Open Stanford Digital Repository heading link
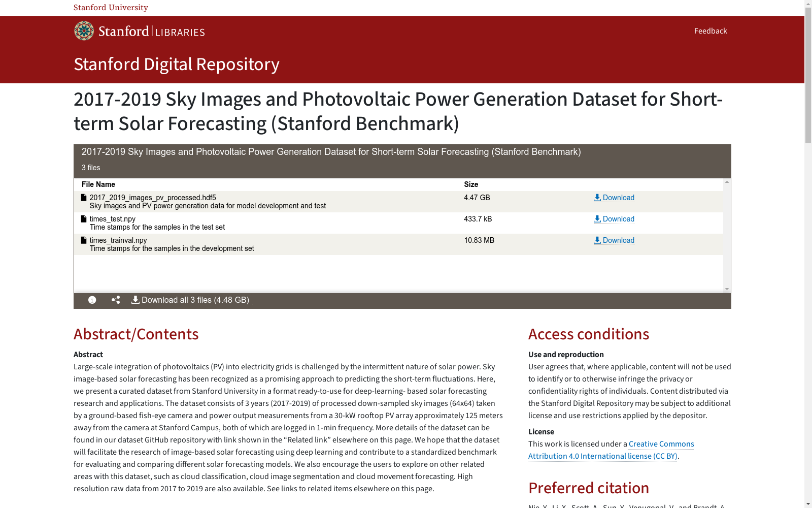 [x=177, y=65]
